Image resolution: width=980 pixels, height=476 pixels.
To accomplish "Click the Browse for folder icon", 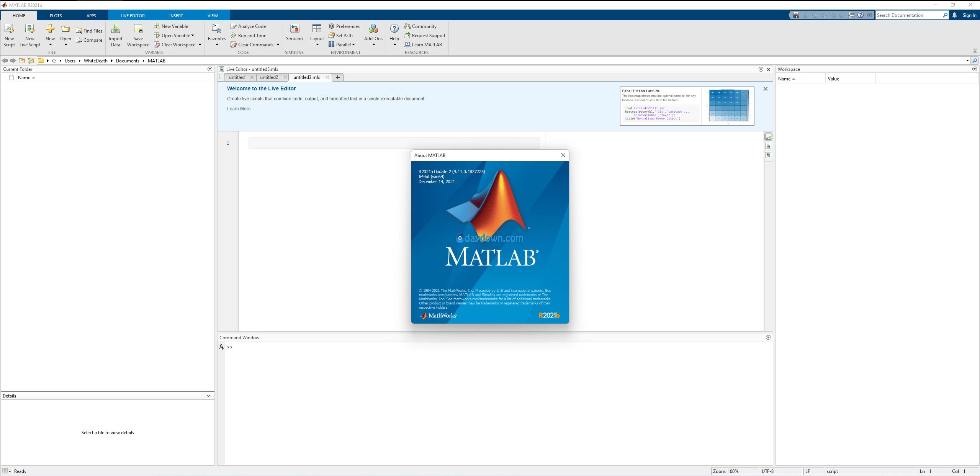I will click(x=31, y=61).
